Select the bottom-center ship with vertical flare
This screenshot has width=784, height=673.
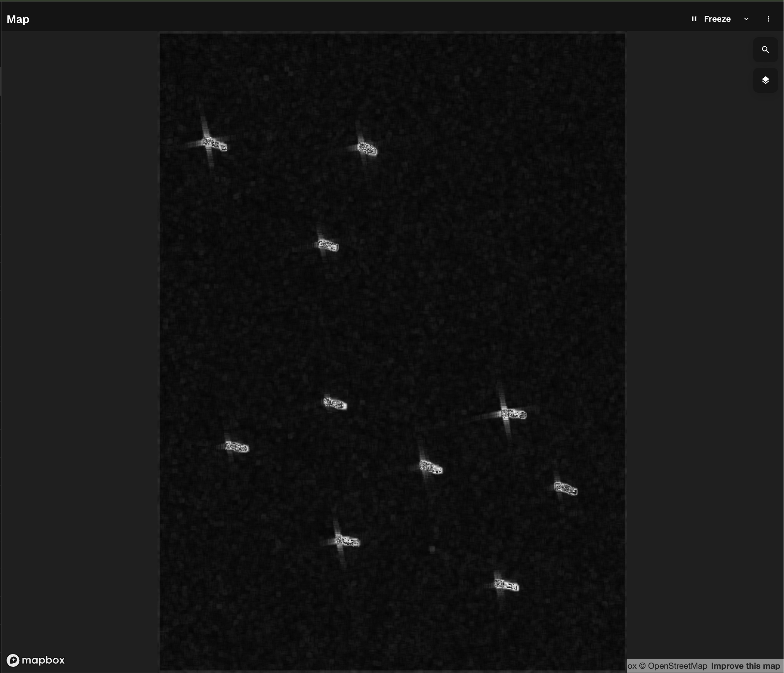point(347,541)
